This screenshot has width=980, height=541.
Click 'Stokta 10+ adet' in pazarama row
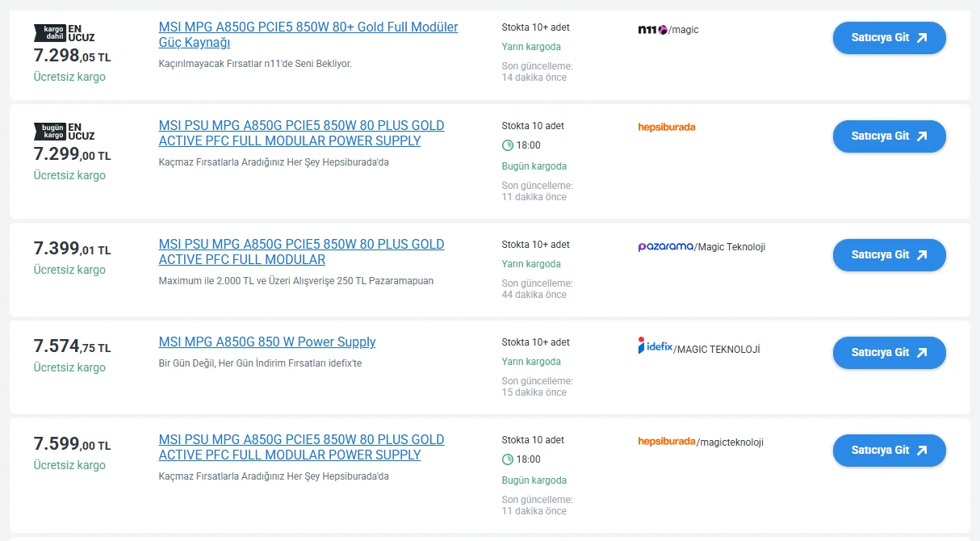tap(536, 245)
